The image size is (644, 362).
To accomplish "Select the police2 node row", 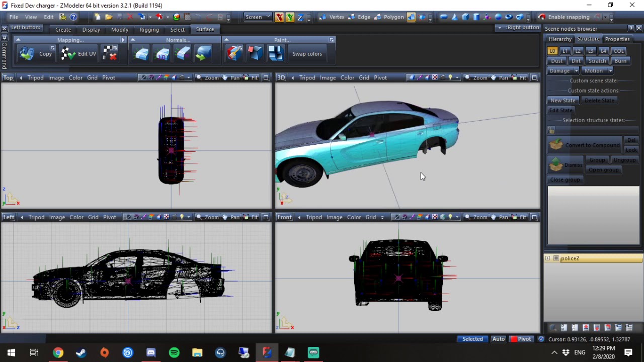I will click(594, 258).
